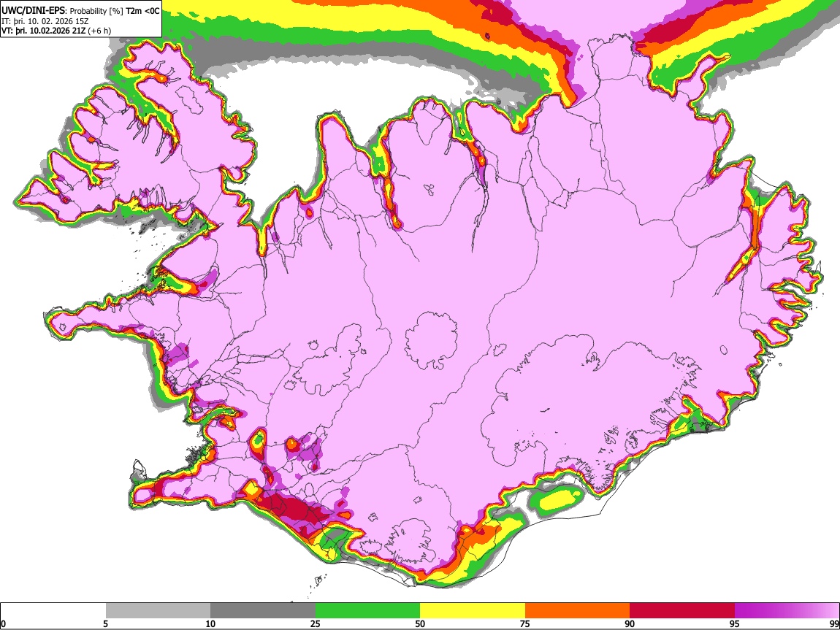Click the orange 75–90% legend swatch
The image size is (840, 630).
[x=577, y=611]
